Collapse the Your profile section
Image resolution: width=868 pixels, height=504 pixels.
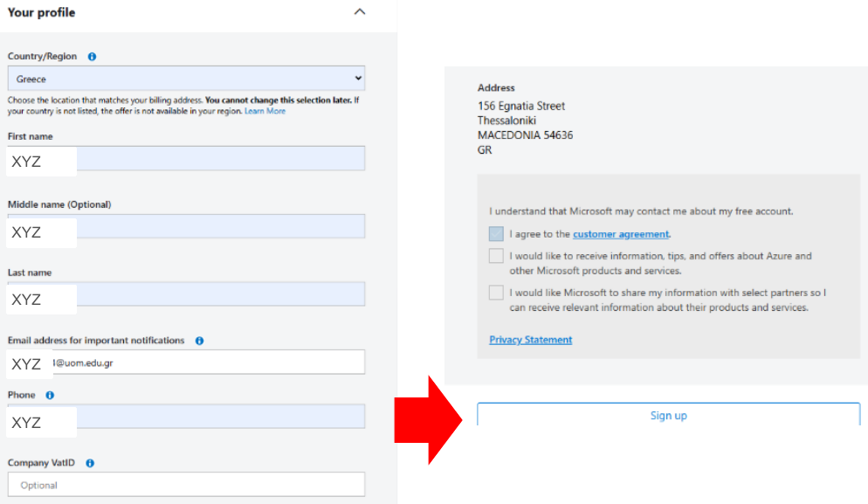coord(360,11)
